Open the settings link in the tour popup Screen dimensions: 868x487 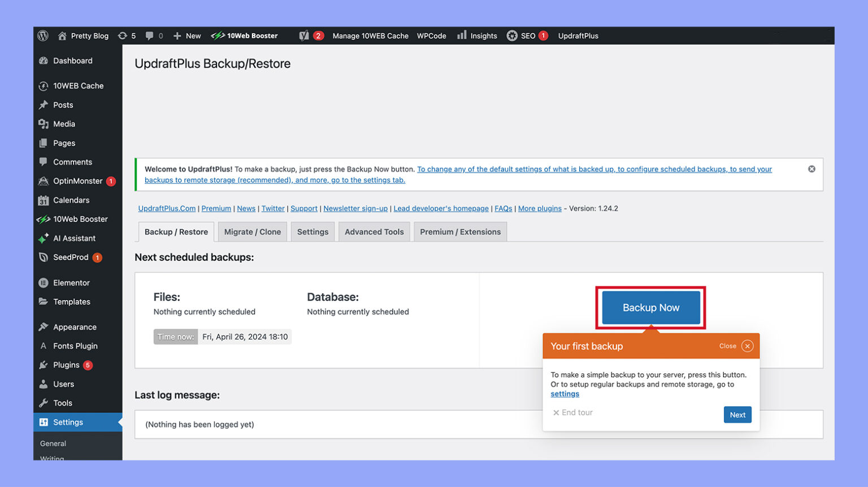pos(564,394)
